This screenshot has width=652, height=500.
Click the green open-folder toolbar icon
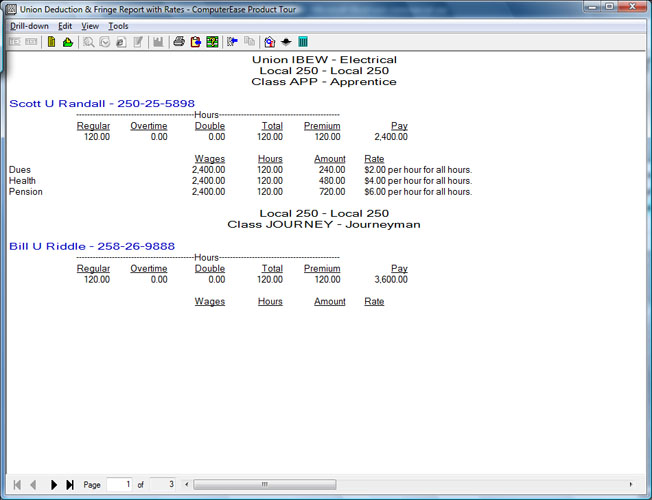coord(67,42)
